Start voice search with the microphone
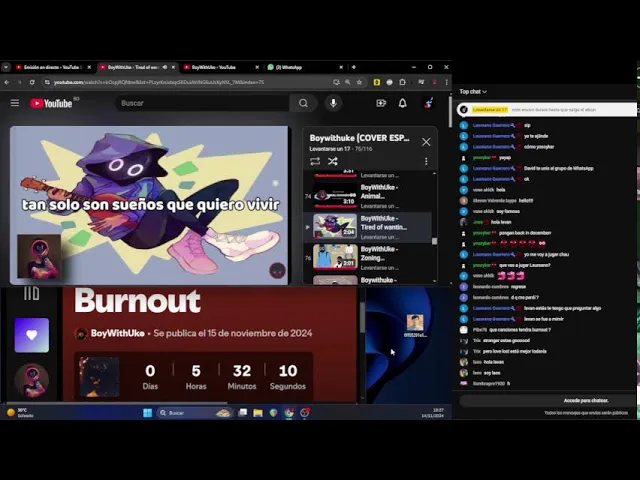 tap(333, 103)
